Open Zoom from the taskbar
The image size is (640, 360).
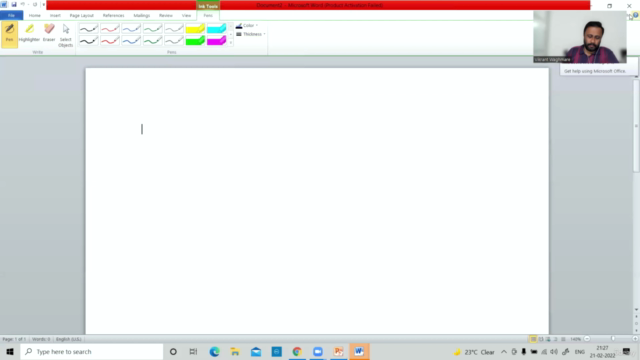tap(318, 351)
